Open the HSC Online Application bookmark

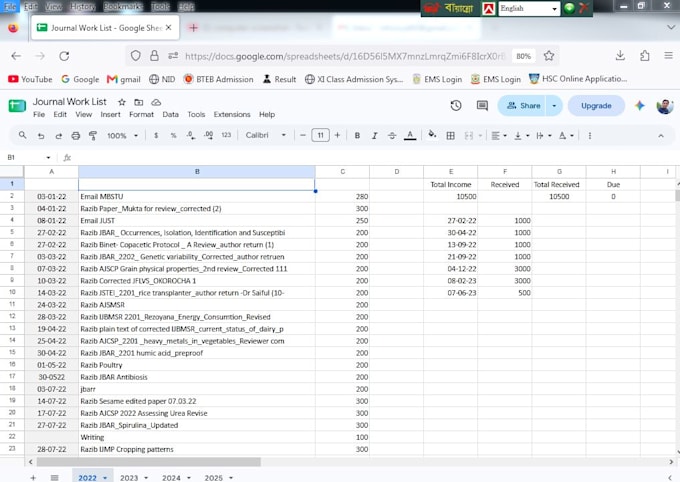[578, 79]
